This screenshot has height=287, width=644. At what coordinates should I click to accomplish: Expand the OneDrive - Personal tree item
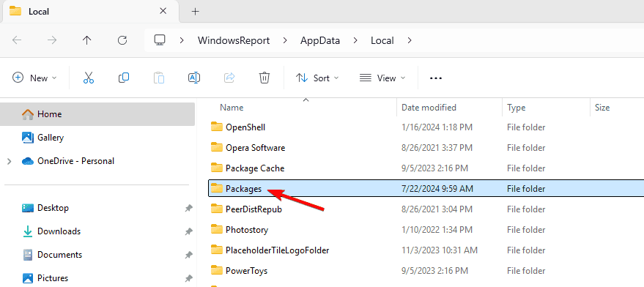(x=9, y=161)
